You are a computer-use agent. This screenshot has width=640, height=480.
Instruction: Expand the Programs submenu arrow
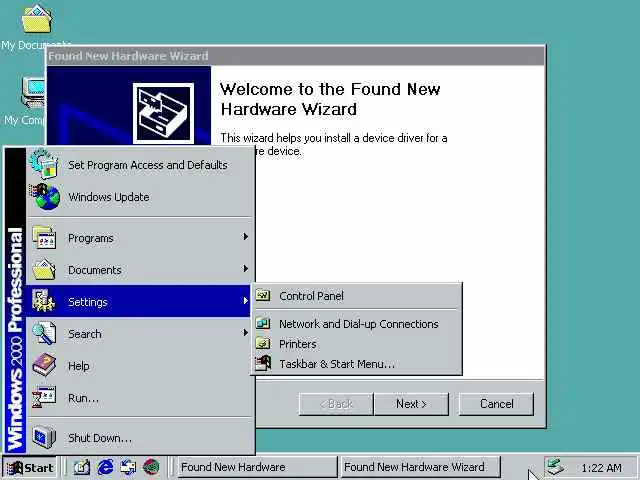coord(245,237)
